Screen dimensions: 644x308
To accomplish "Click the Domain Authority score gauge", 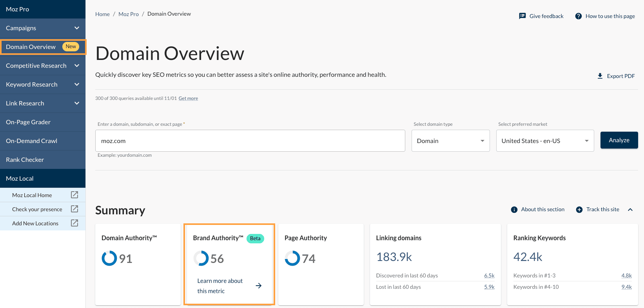I will click(x=109, y=259).
